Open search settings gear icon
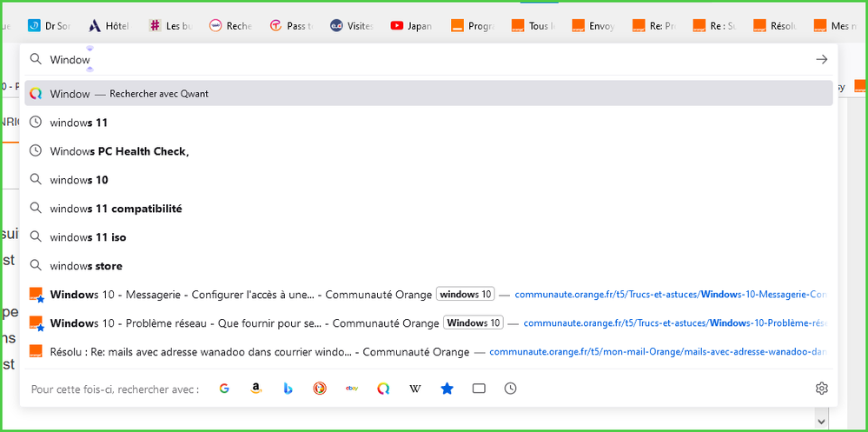The width and height of the screenshot is (868, 432). tap(821, 389)
